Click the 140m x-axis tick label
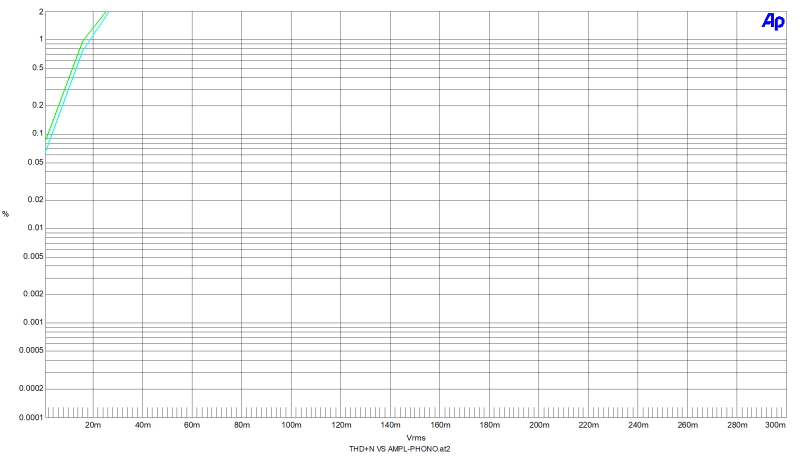 click(x=390, y=425)
